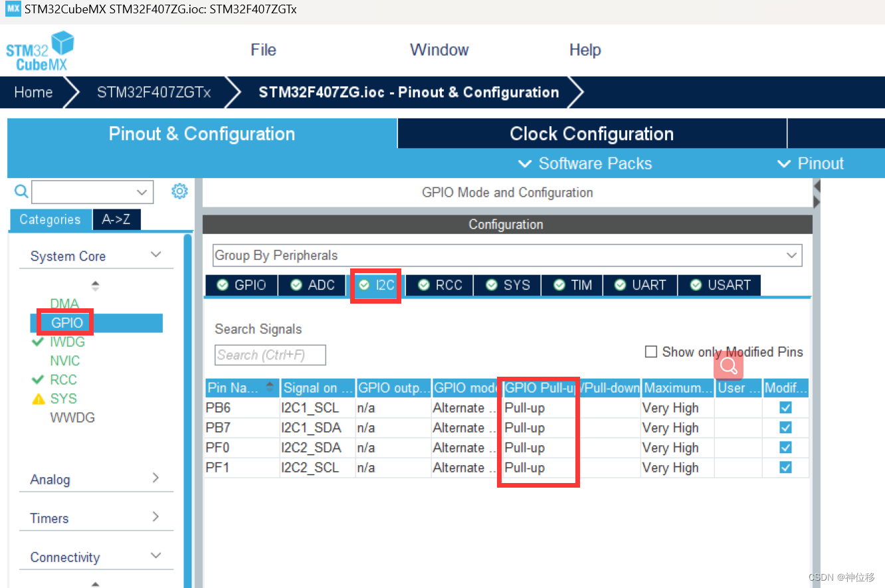885x588 pixels.
Task: Click the red magnifier overlay icon
Action: pos(728,365)
